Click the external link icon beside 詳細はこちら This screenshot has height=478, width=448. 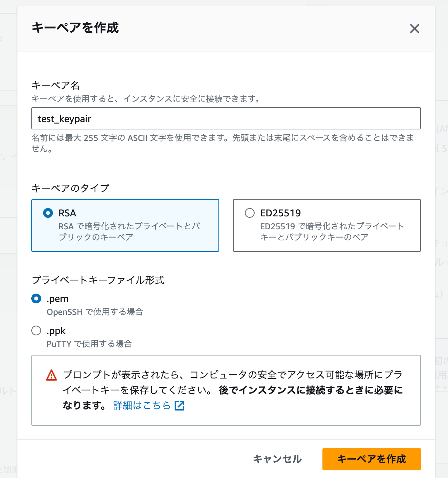[179, 405]
